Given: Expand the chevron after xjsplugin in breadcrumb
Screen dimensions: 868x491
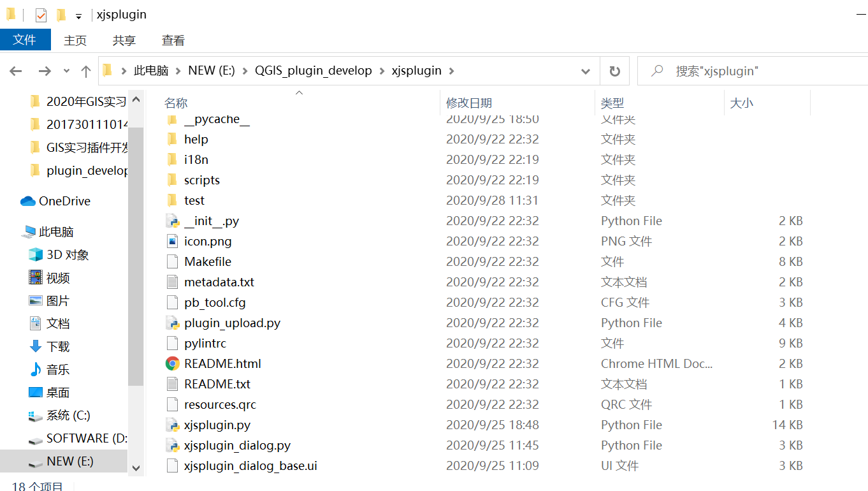Looking at the screenshot, I should click(x=451, y=71).
